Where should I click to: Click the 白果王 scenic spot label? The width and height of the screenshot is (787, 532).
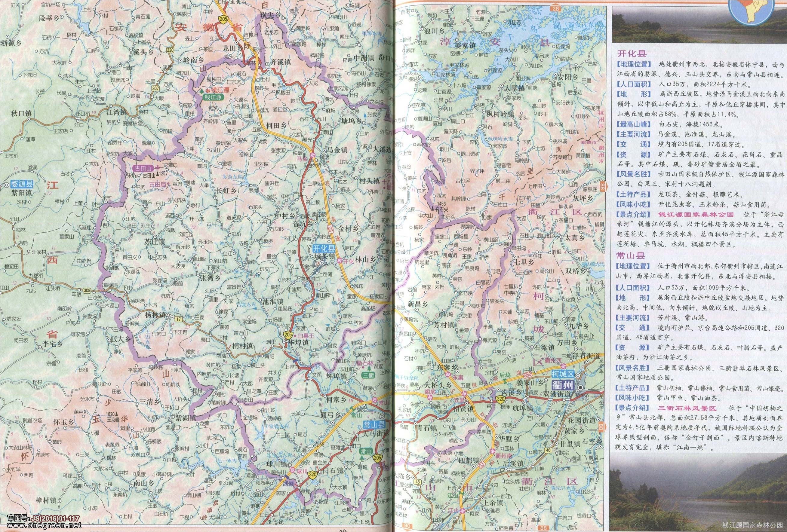pyautogui.click(x=306, y=335)
